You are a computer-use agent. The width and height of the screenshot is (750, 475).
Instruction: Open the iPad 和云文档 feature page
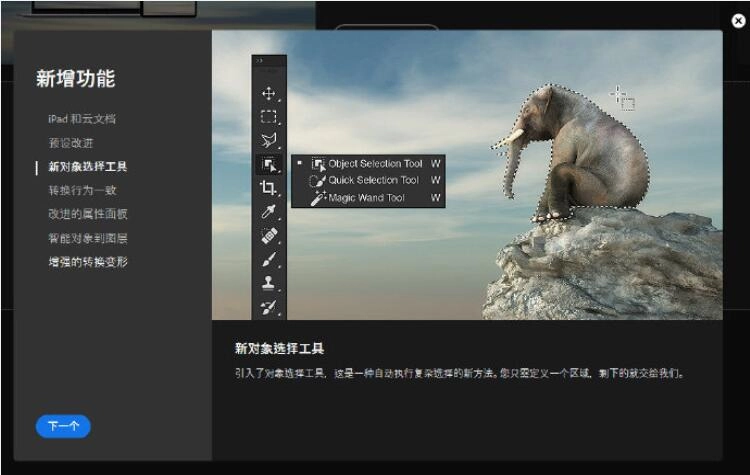82,119
